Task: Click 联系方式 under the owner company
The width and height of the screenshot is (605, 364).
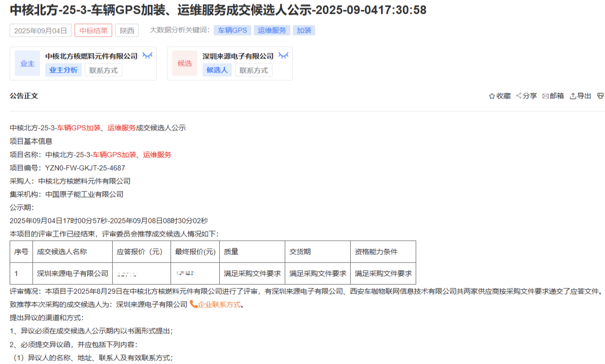Action: (x=104, y=70)
